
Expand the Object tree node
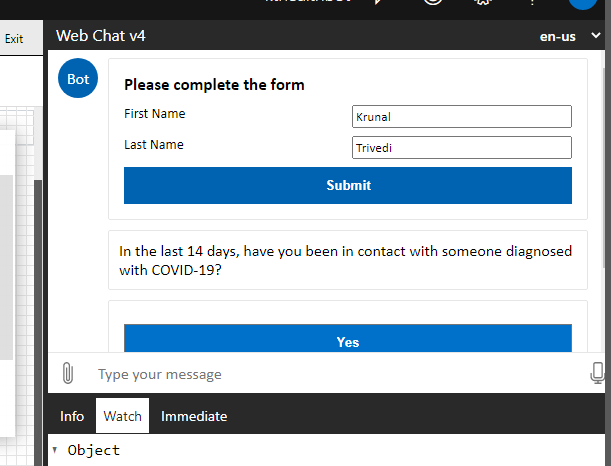(x=54, y=450)
